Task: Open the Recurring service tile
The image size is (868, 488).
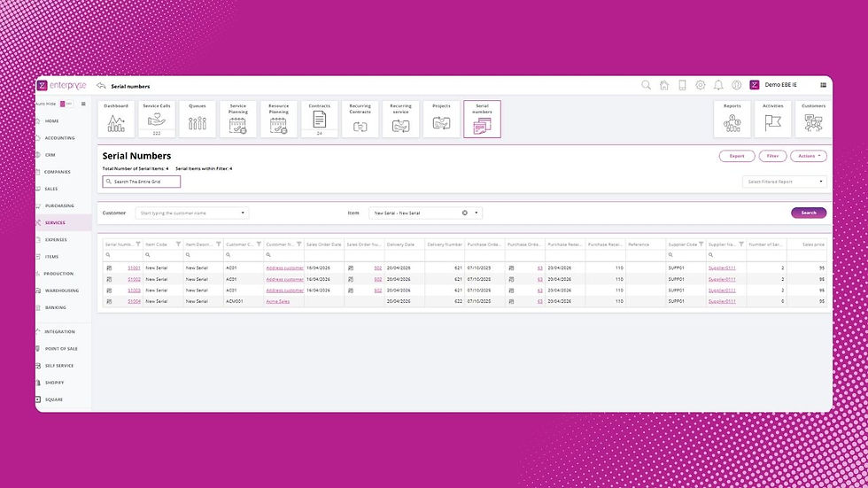Action: pyautogui.click(x=400, y=119)
